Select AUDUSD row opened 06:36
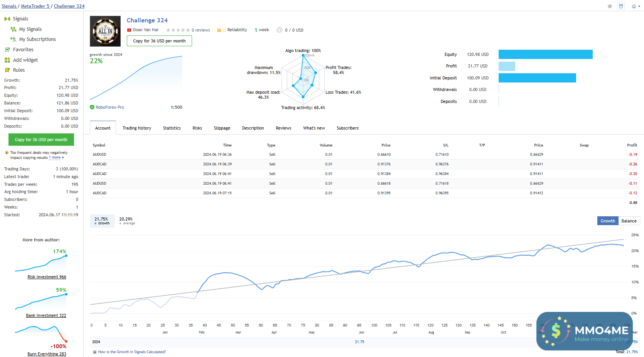 coord(365,155)
